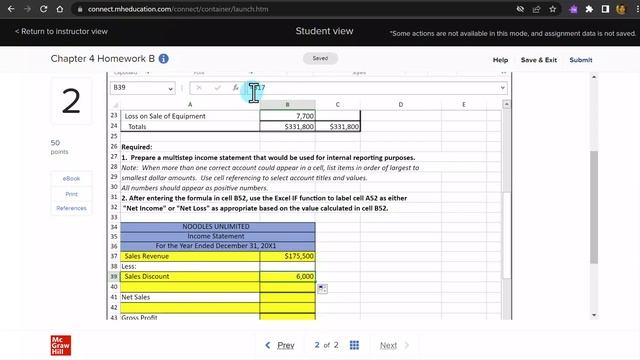Select column E header
640x360 pixels.
pos(464,105)
